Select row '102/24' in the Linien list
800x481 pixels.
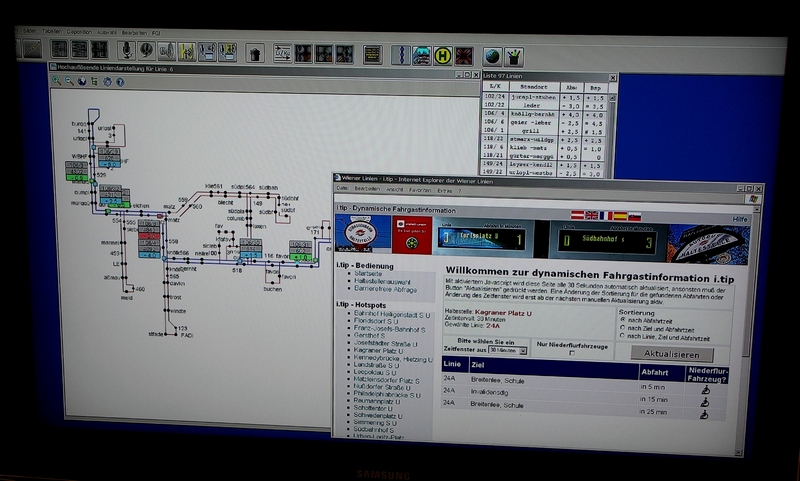coord(543,97)
